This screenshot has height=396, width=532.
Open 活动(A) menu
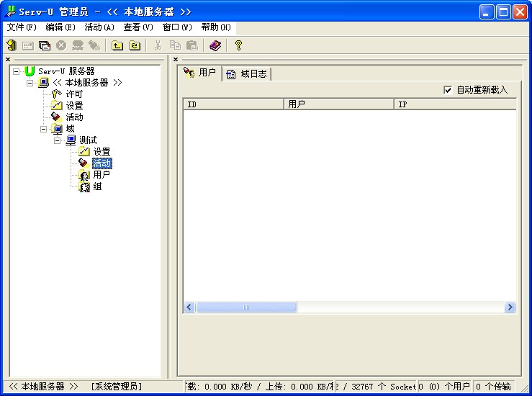(x=99, y=27)
